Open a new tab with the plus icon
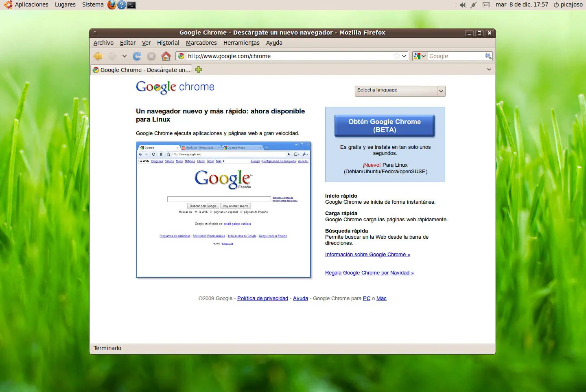 pyautogui.click(x=199, y=70)
